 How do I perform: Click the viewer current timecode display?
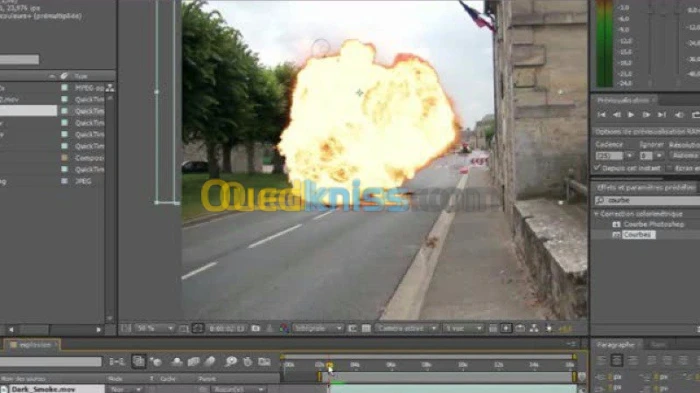click(x=227, y=328)
